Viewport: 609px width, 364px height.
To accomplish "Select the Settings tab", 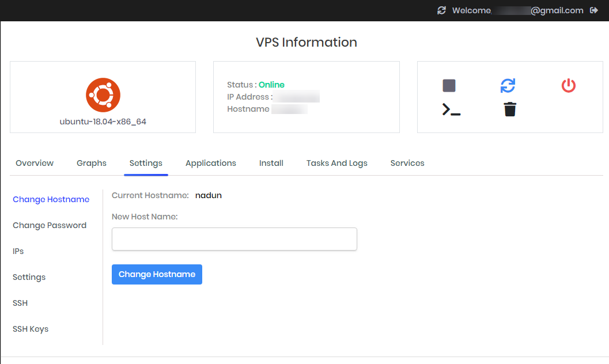I will coord(146,163).
